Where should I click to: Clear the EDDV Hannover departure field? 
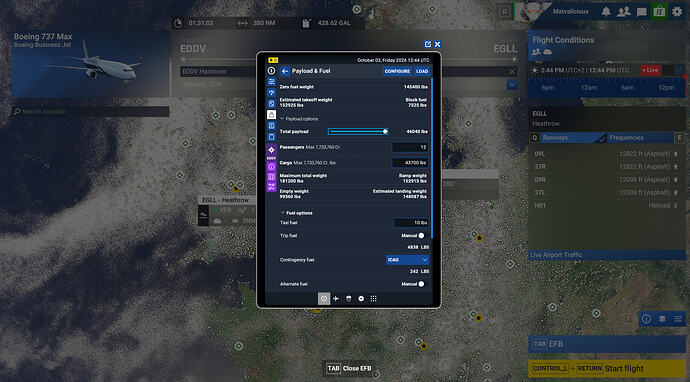click(512, 71)
